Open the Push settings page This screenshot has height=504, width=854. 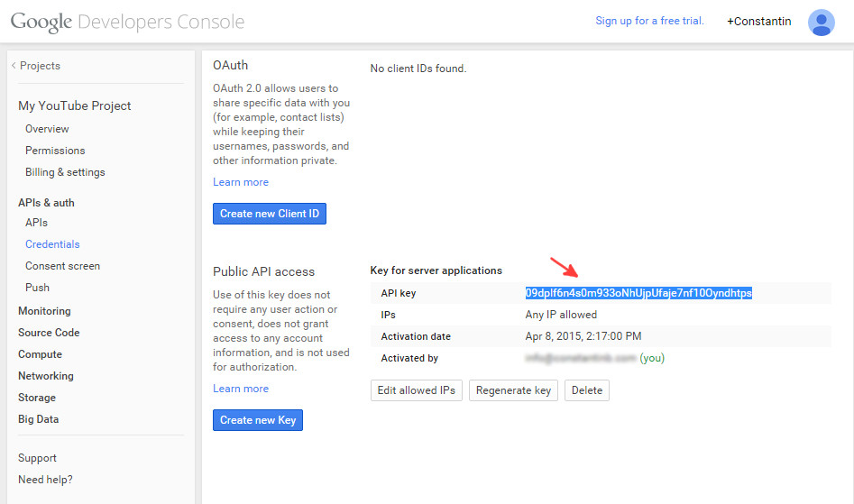click(x=37, y=288)
